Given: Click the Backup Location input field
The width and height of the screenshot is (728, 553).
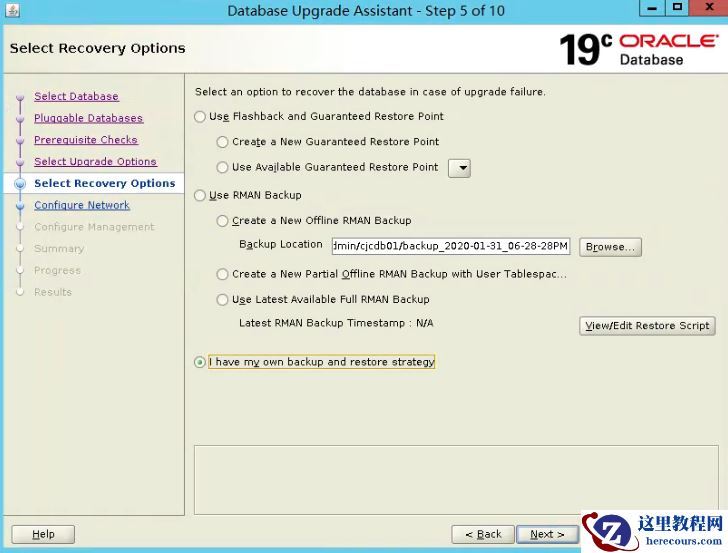Looking at the screenshot, I should coord(450,246).
